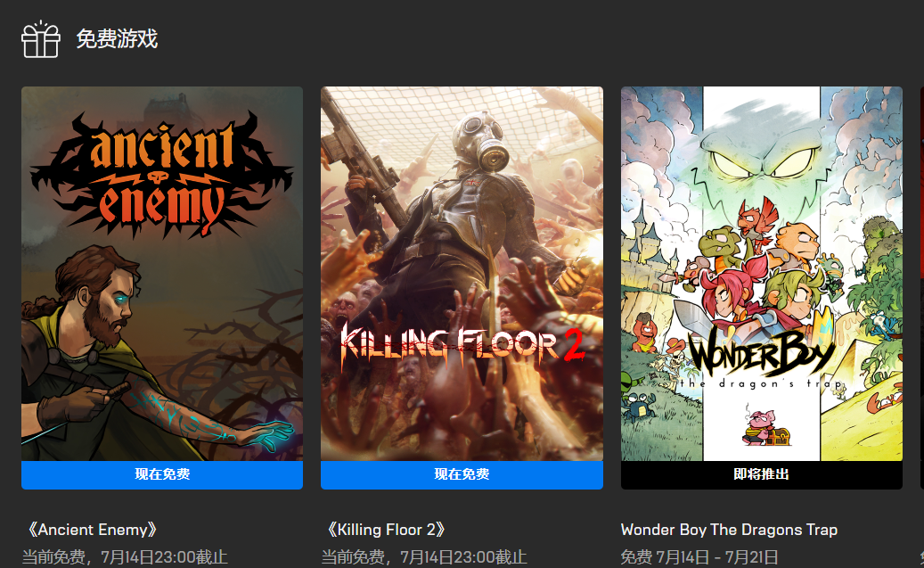Click the 免费 7月14日 - 7月21日 date range
The image size is (924, 568).
tap(699, 556)
